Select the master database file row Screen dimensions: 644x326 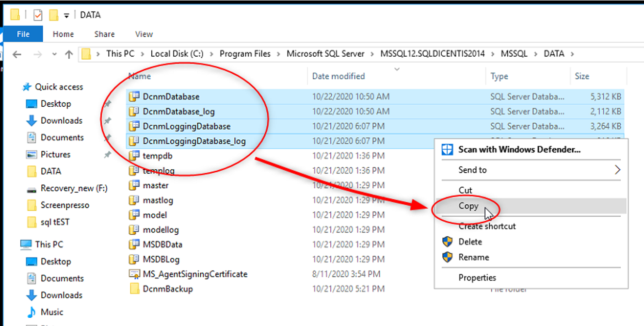pos(156,185)
